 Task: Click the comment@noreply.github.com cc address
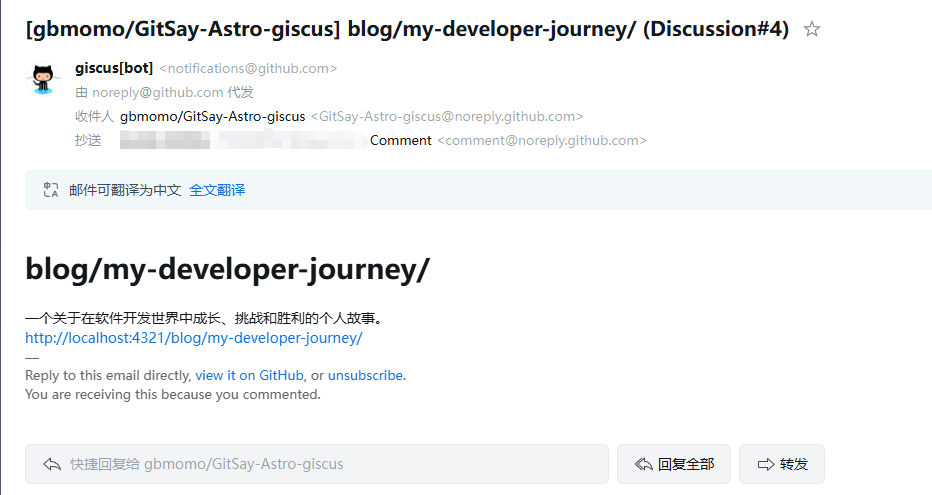coord(542,141)
